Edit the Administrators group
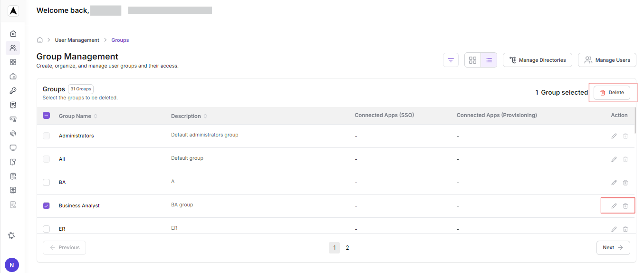644x273 pixels. tap(614, 136)
